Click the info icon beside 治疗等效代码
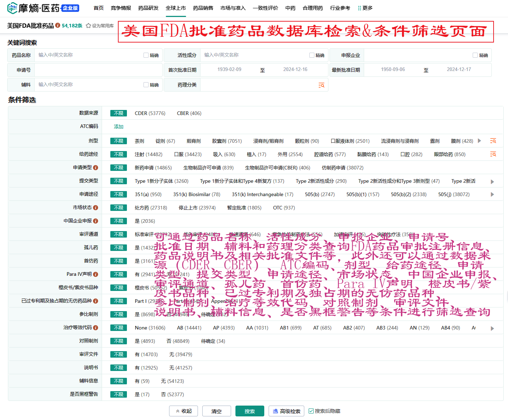508x420 pixels. [x=96, y=328]
